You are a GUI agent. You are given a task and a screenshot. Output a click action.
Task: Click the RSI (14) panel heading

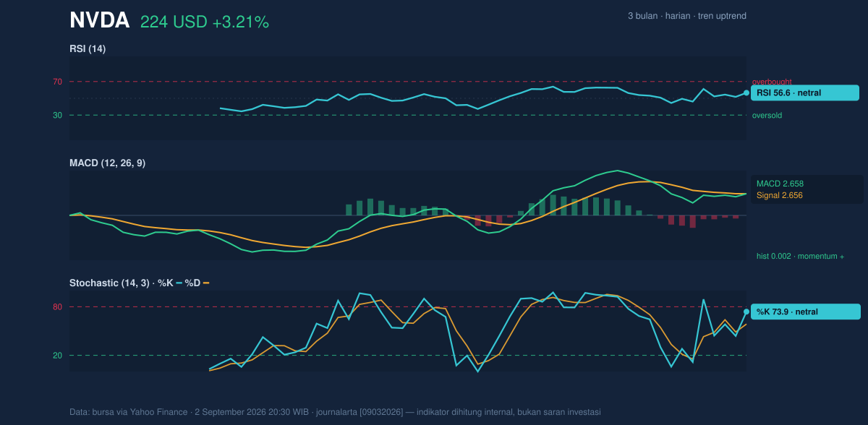click(88, 49)
